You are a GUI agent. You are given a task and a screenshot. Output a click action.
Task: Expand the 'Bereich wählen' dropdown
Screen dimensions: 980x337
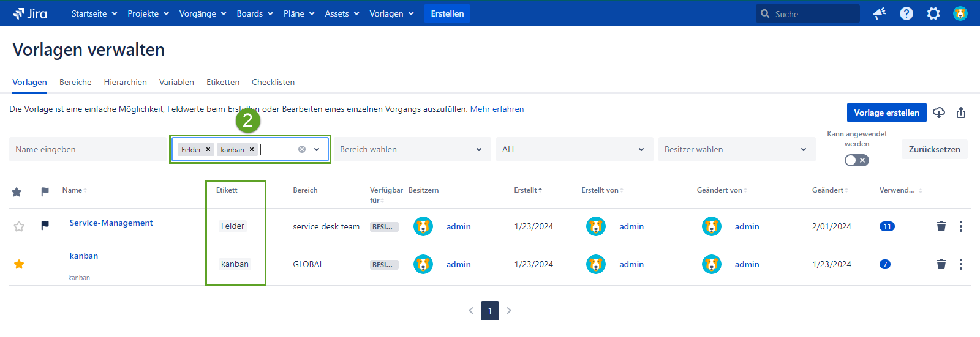point(412,149)
